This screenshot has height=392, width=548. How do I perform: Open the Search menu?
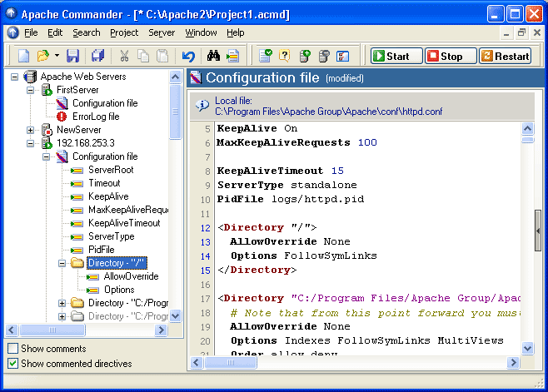tap(87, 32)
